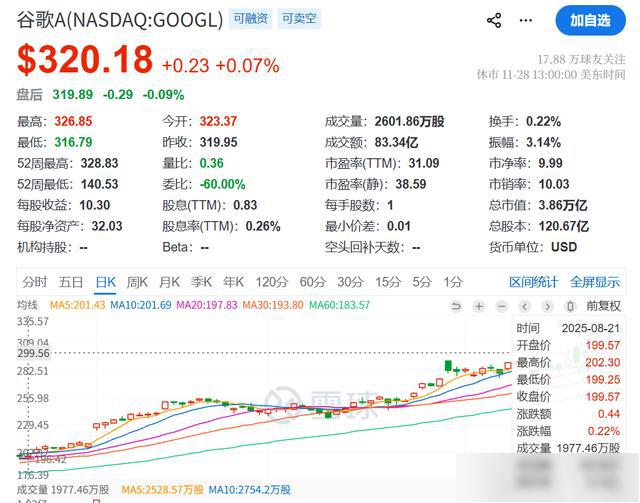The image size is (640, 503).
Task: Click the MA20:197.83 indicator label
Action: point(207,305)
